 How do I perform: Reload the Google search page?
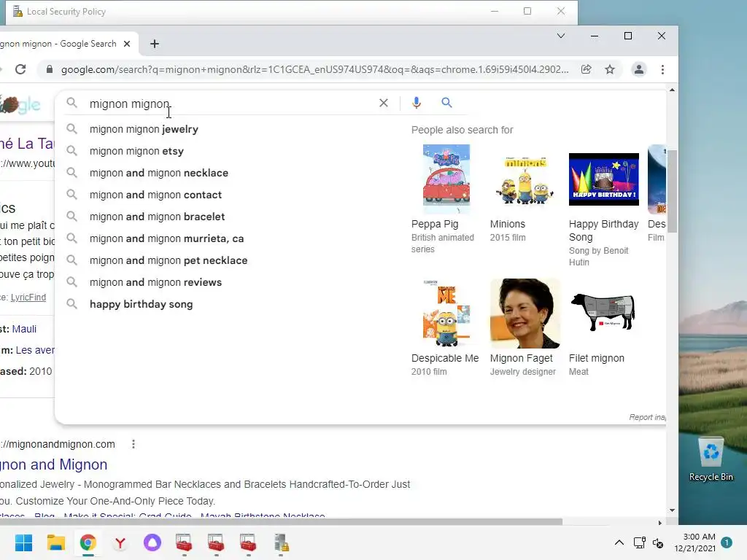tap(20, 69)
